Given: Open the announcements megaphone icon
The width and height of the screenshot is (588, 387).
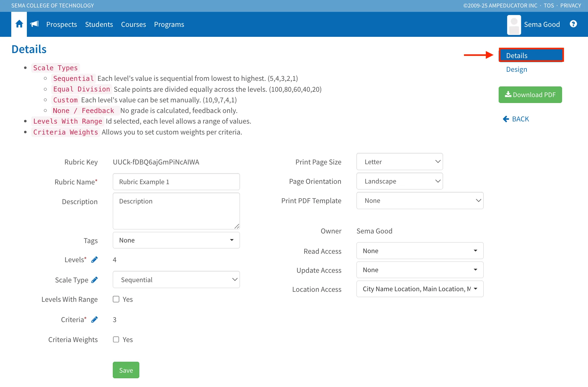Looking at the screenshot, I should [x=34, y=24].
